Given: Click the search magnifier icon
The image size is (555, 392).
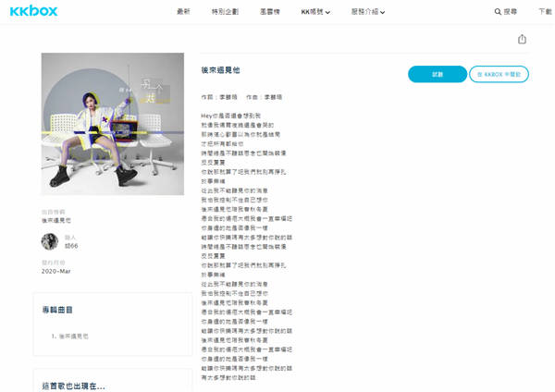Looking at the screenshot, I should pos(498,12).
